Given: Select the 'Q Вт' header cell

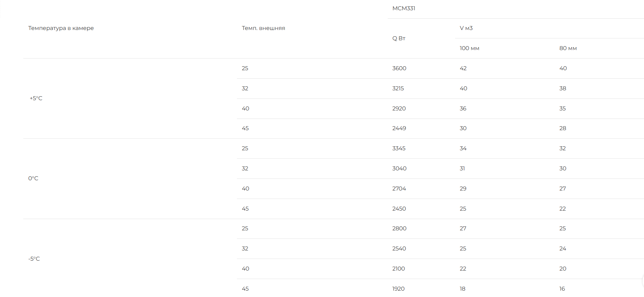Looking at the screenshot, I should tap(399, 38).
